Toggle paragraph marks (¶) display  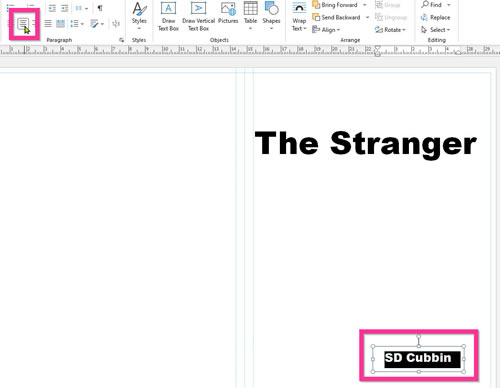pyautogui.click(x=100, y=8)
